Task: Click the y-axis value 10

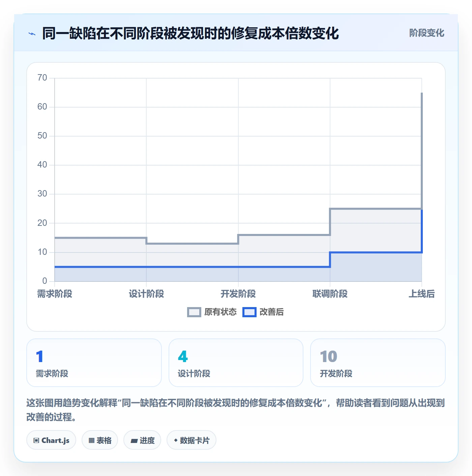Action: point(42,252)
